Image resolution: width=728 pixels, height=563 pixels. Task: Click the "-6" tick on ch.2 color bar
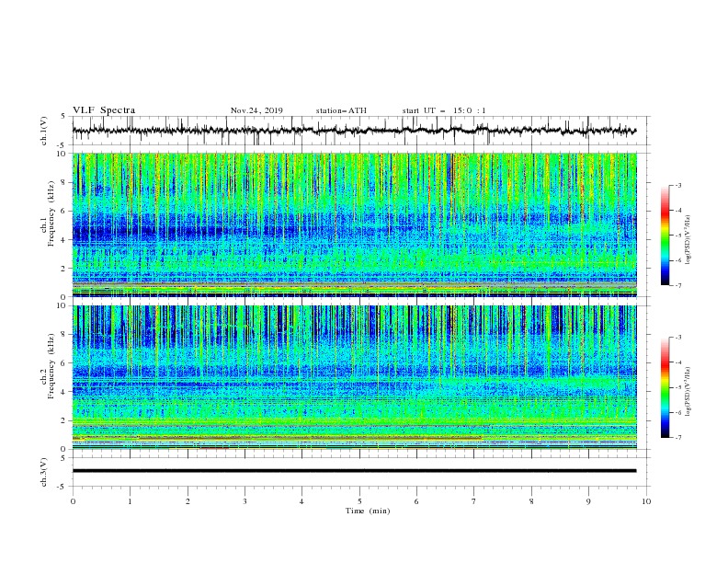(677, 412)
